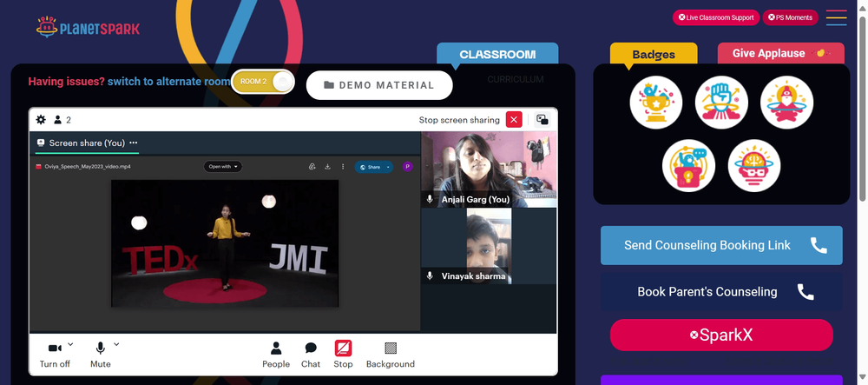Click Book Parent's Counseling

(x=721, y=291)
